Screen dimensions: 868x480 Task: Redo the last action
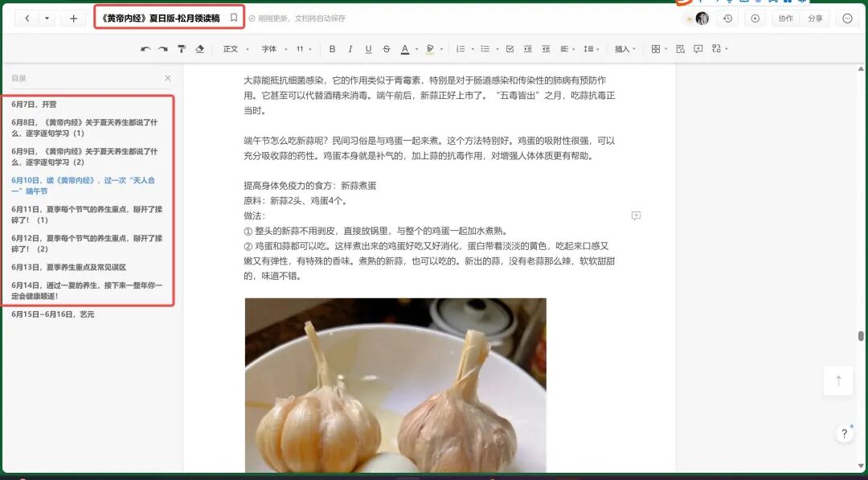coord(162,49)
